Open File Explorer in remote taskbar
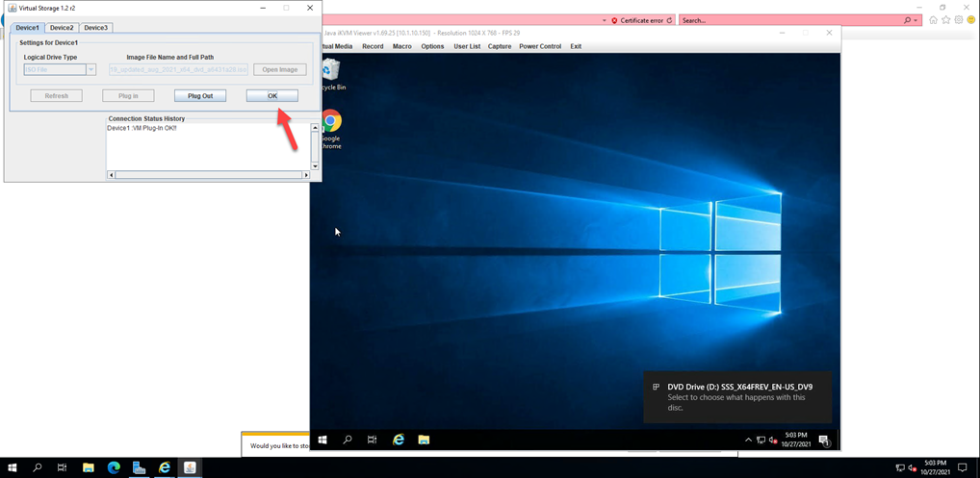This screenshot has width=980, height=478. click(423, 440)
